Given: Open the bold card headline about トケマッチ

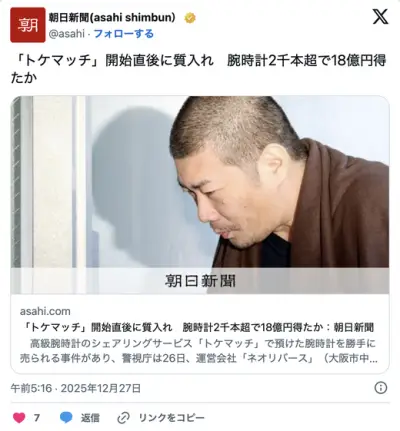Looking at the screenshot, I should (x=199, y=327).
